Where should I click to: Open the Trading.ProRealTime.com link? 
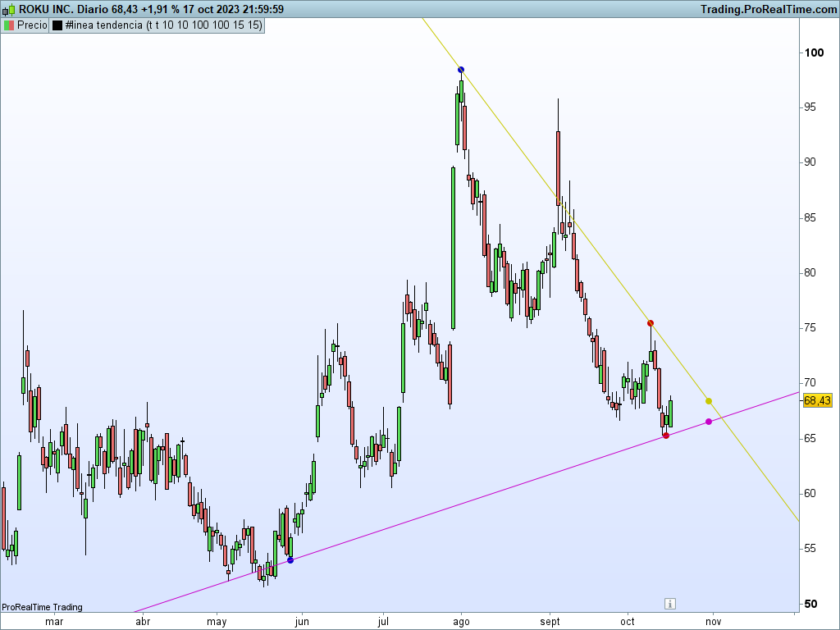click(769, 9)
